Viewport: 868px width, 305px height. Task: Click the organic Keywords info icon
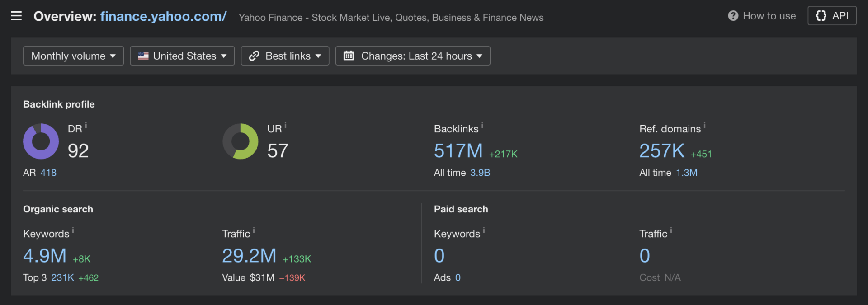coord(73,230)
